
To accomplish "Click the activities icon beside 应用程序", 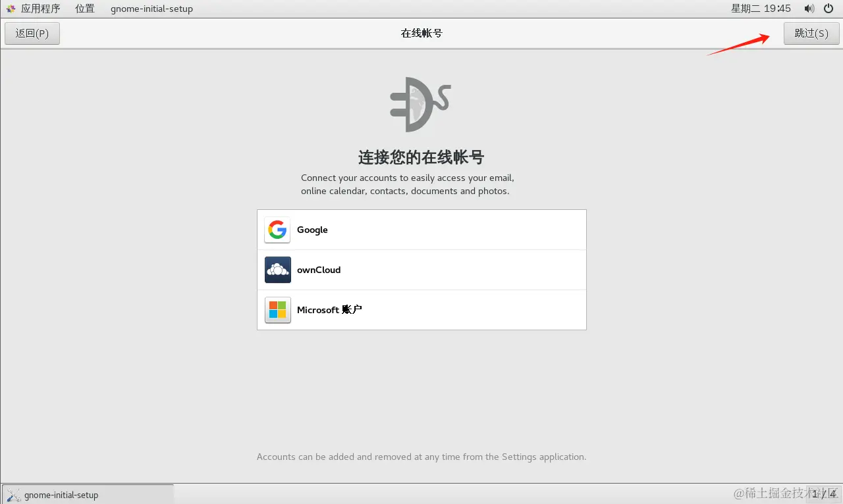I will [x=11, y=9].
